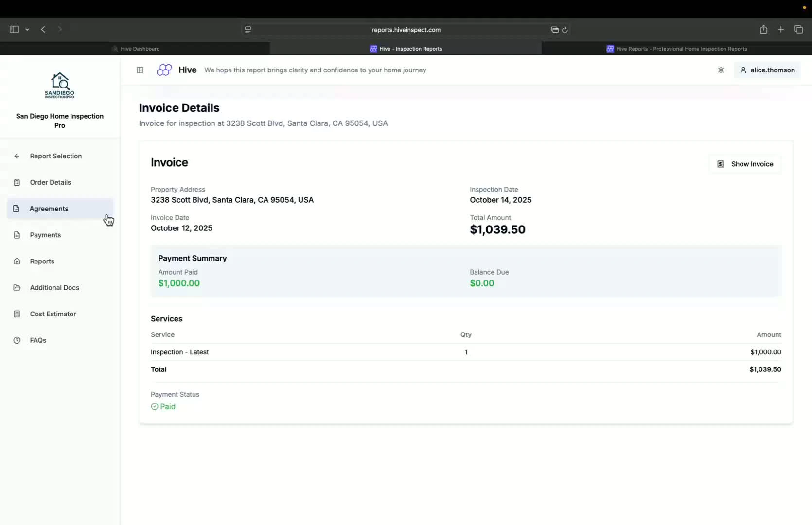
Task: Click the $1,039.50 total in services table
Action: point(765,369)
